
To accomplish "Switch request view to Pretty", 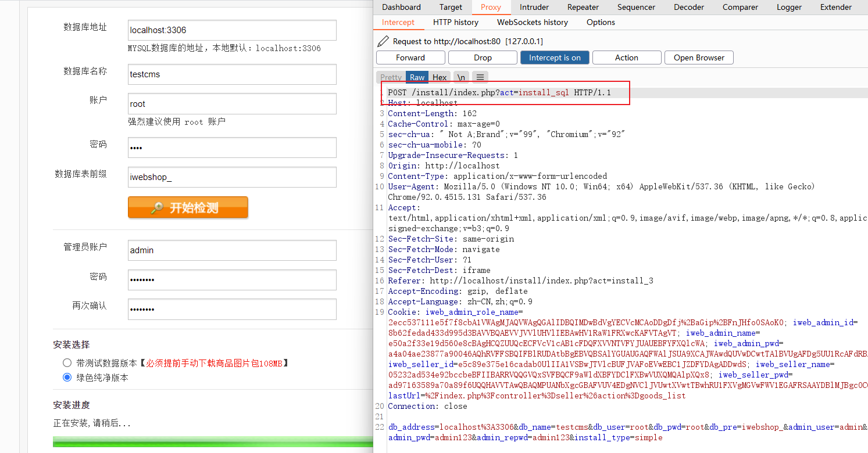I will click(x=391, y=77).
